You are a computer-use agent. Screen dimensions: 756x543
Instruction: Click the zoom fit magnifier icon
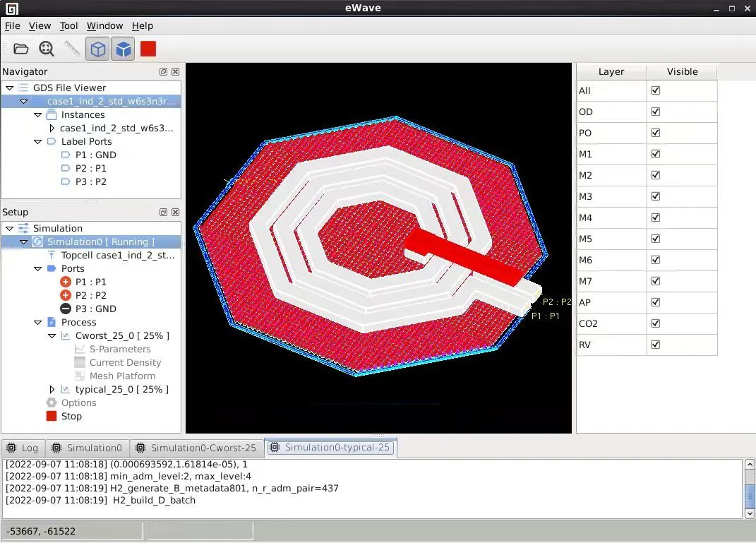tap(47, 49)
